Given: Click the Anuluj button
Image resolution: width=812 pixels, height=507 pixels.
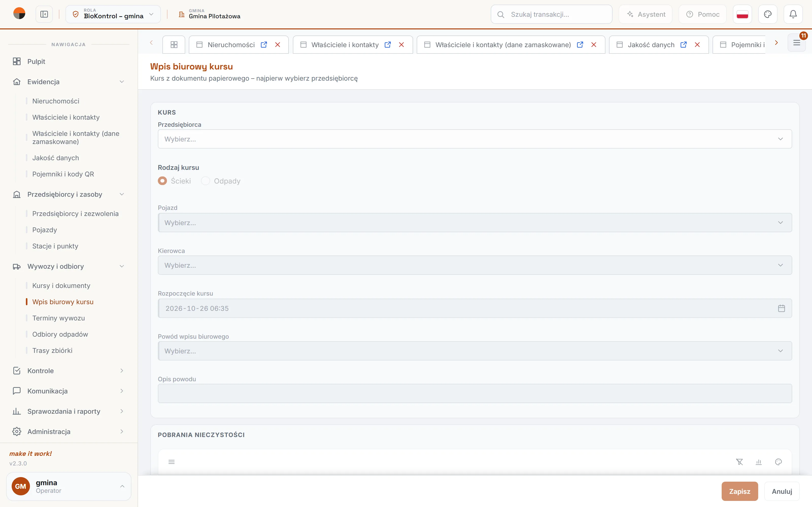Looking at the screenshot, I should [782, 491].
